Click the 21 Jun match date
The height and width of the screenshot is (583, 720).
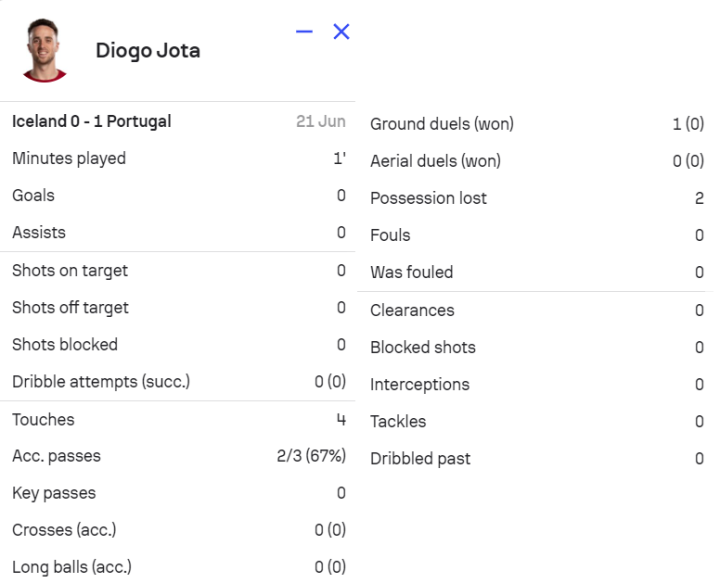(x=320, y=121)
